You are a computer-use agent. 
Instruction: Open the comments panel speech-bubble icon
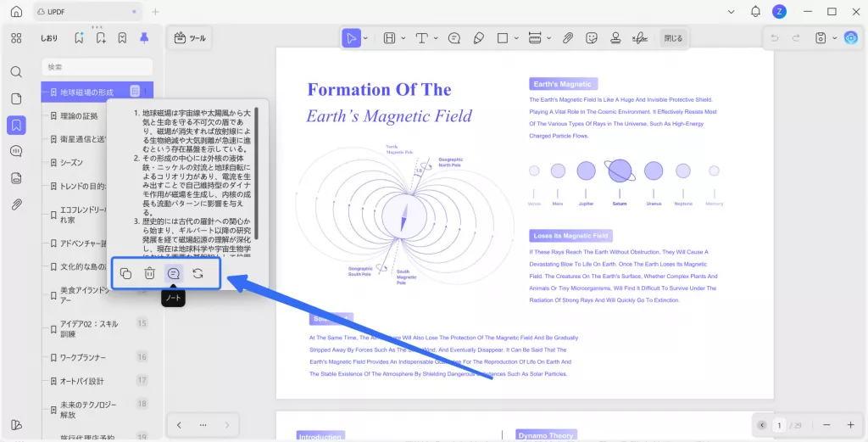(x=17, y=151)
